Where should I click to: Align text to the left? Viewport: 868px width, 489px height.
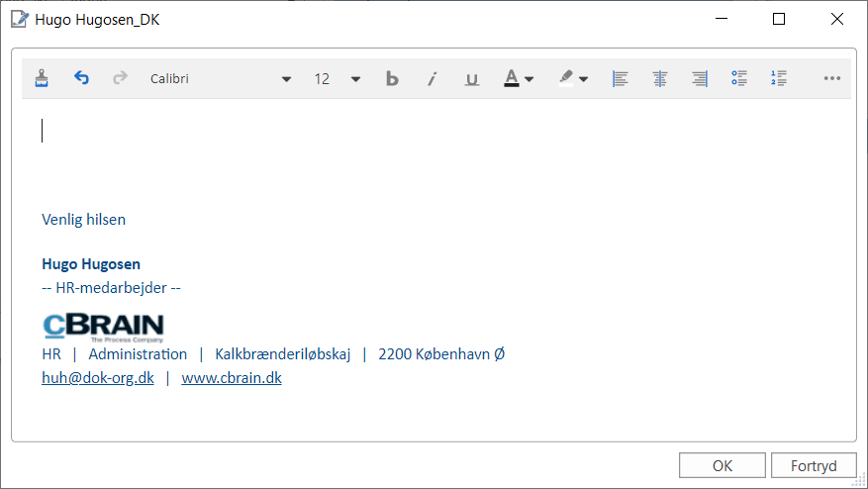click(621, 79)
